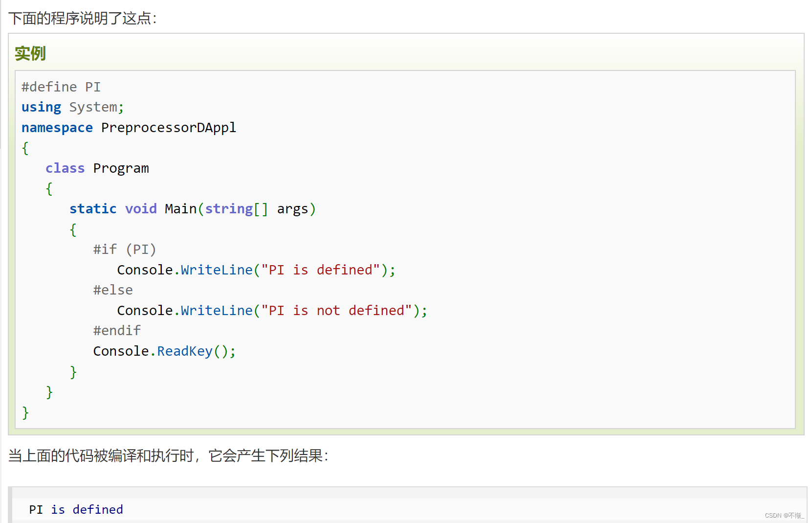This screenshot has width=812, height=523.
Task: Click the "void" keyword
Action: pyautogui.click(x=141, y=209)
